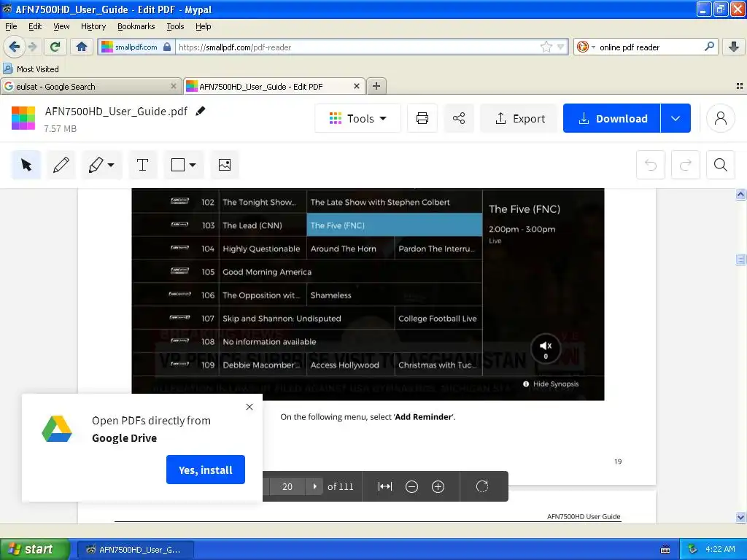This screenshot has width=747, height=560.
Task: Select the highlighter tool
Action: [96, 166]
